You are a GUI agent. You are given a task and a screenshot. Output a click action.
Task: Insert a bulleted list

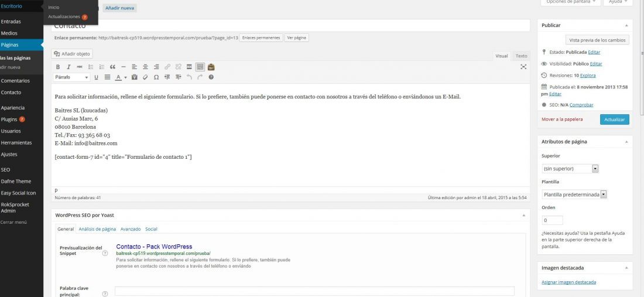[91, 67]
